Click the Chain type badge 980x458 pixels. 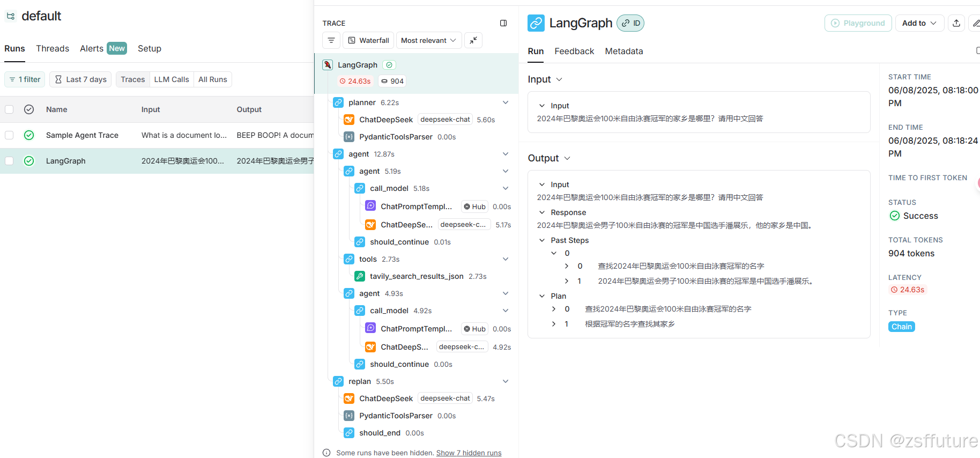(902, 327)
